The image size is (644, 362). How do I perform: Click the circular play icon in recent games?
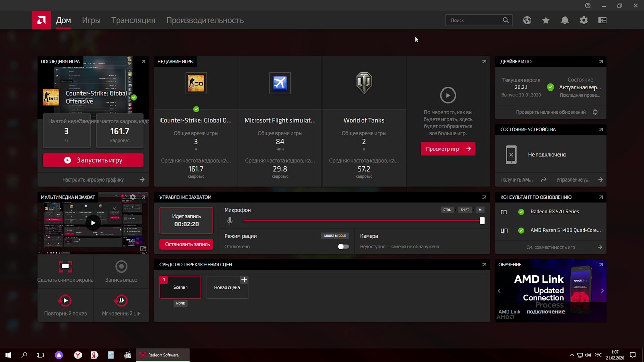click(448, 95)
